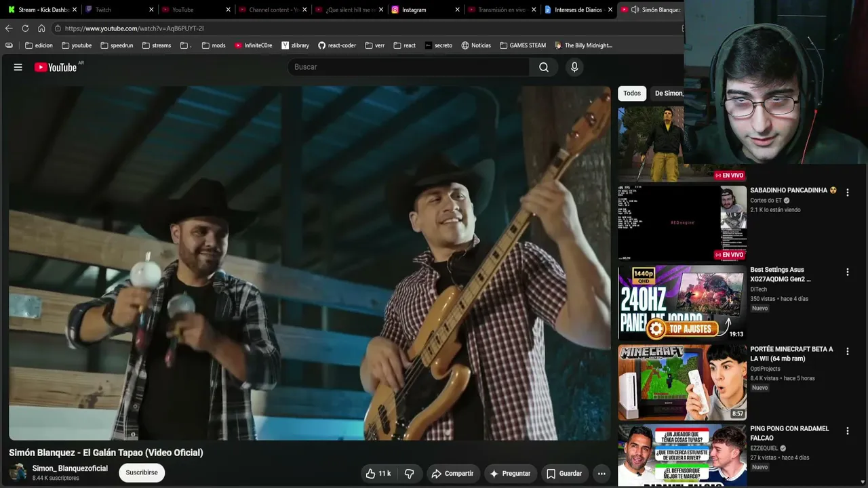Go to YouTube home via the logo
The image size is (868, 488).
point(56,67)
